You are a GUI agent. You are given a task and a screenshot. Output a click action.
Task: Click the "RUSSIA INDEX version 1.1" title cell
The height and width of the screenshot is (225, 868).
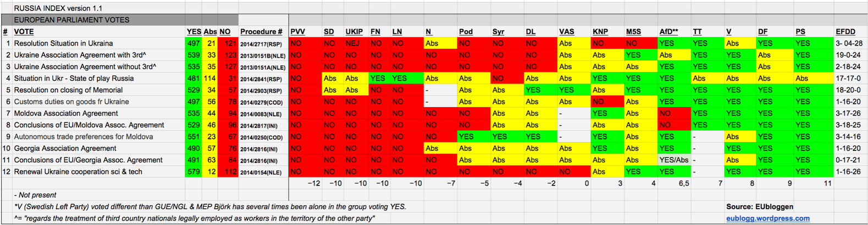(x=58, y=8)
